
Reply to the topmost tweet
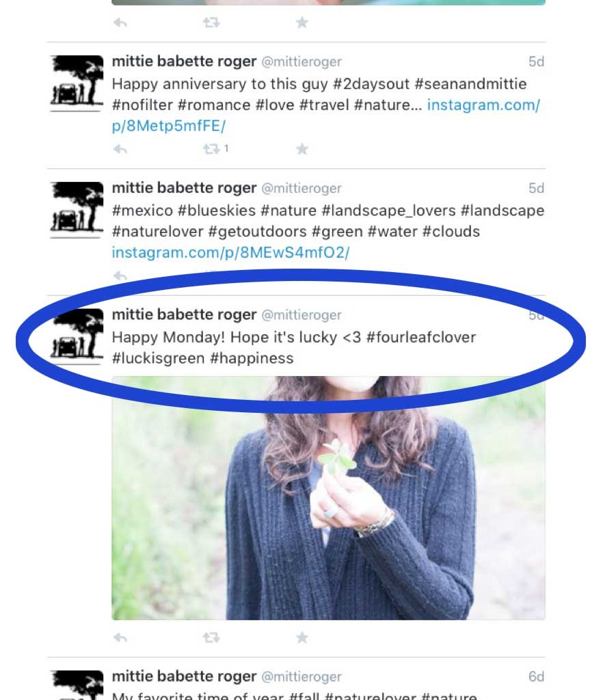point(120,23)
